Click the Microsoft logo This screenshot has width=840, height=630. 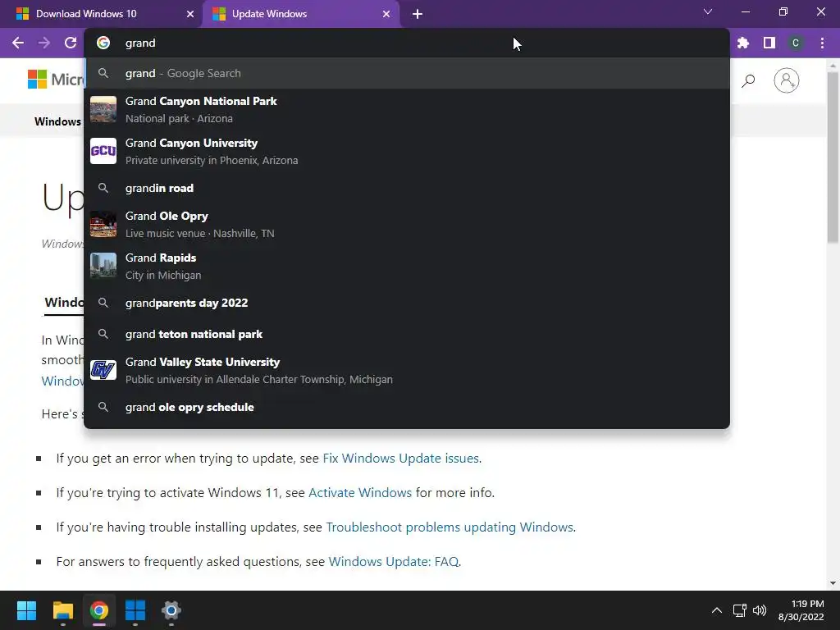pos(56,80)
